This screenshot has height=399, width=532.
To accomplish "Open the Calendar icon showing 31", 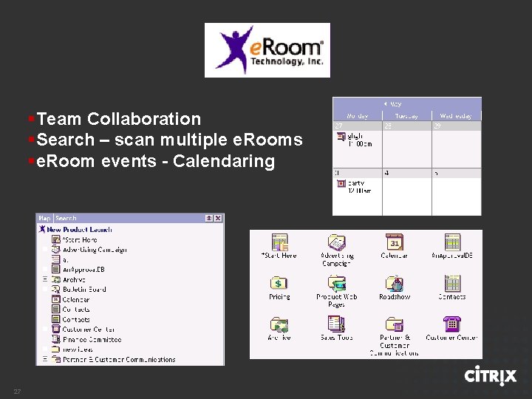I will click(395, 242).
